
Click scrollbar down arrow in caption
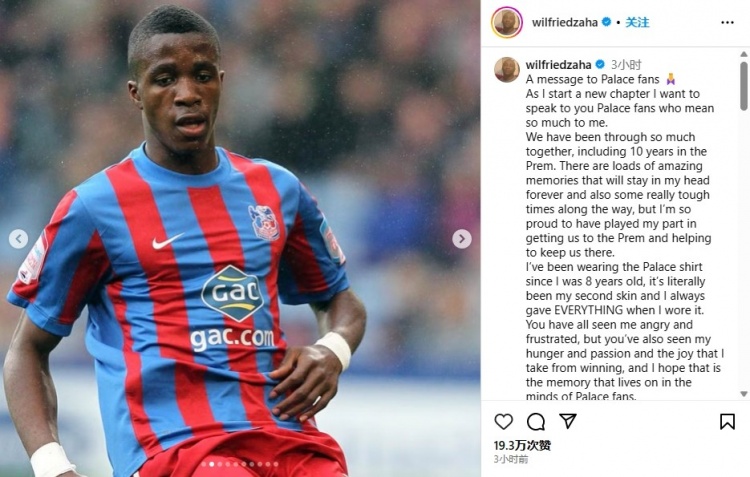[744, 394]
